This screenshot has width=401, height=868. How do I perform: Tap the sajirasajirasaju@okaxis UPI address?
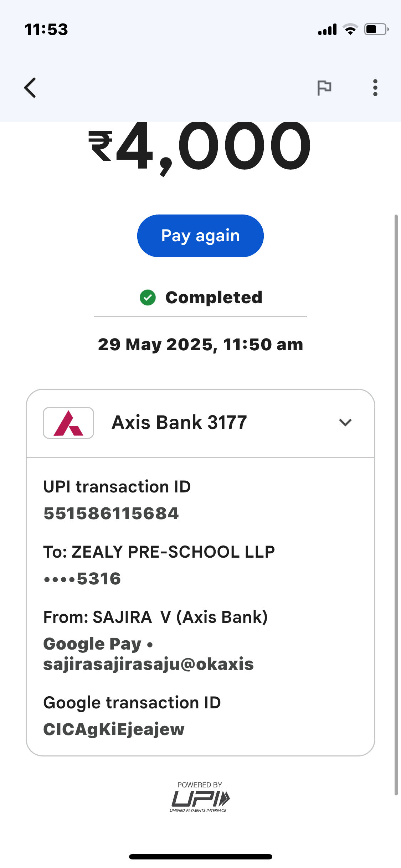148,664
